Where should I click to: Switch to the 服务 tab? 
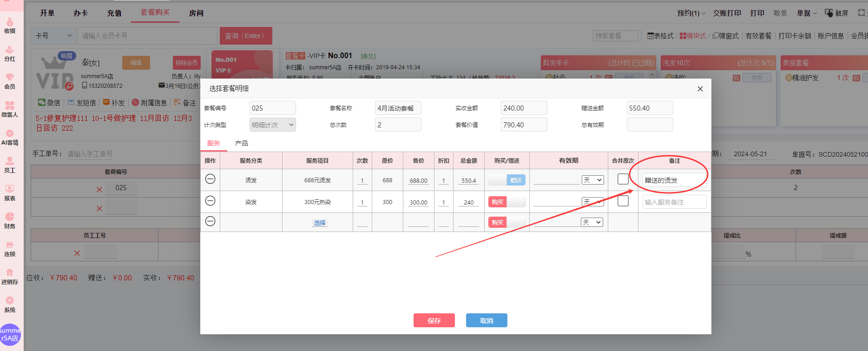tap(214, 143)
